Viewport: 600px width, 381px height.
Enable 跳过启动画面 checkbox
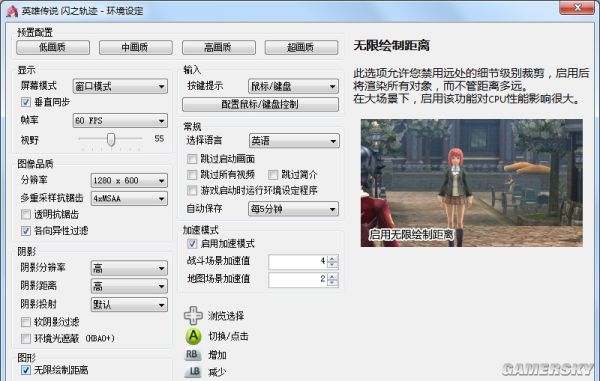click(192, 159)
